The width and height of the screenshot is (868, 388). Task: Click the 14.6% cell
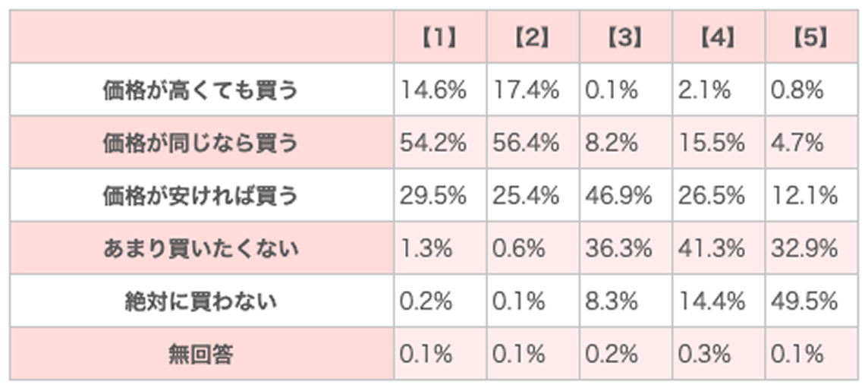432,91
